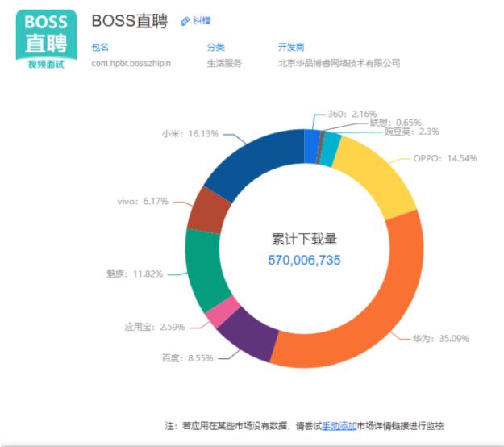This screenshot has height=447, width=504.
Task: Select package name com.hpbr.bosszhipin
Action: click(131, 63)
